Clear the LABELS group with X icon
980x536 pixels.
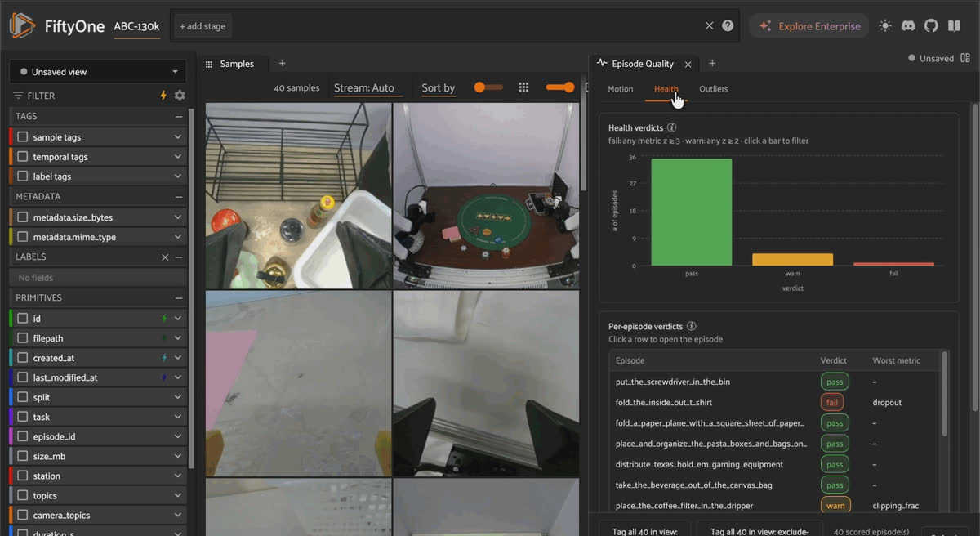165,257
